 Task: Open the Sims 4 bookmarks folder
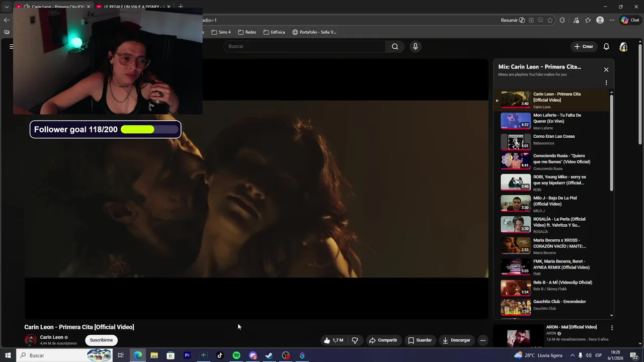point(221,32)
